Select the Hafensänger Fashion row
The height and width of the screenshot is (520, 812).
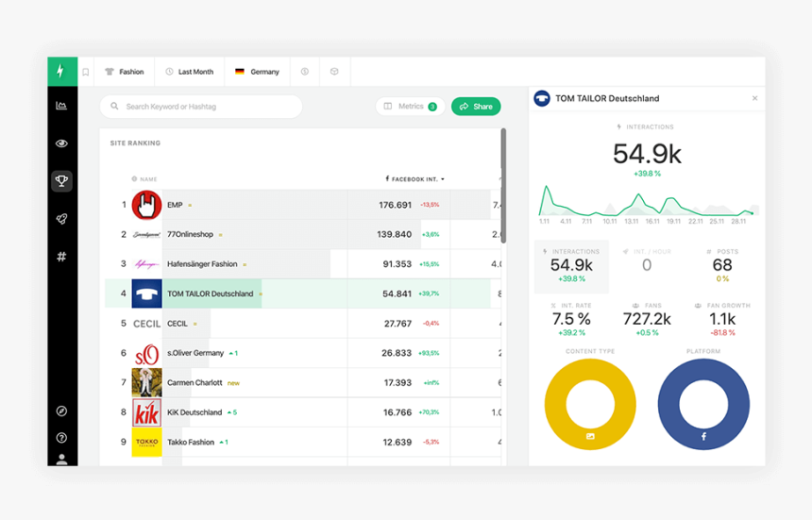(x=303, y=264)
